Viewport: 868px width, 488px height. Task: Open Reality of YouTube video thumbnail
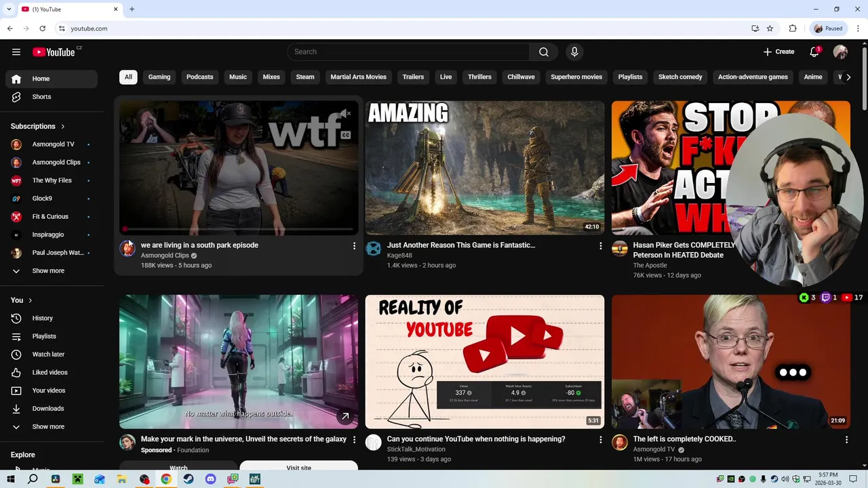coord(485,361)
